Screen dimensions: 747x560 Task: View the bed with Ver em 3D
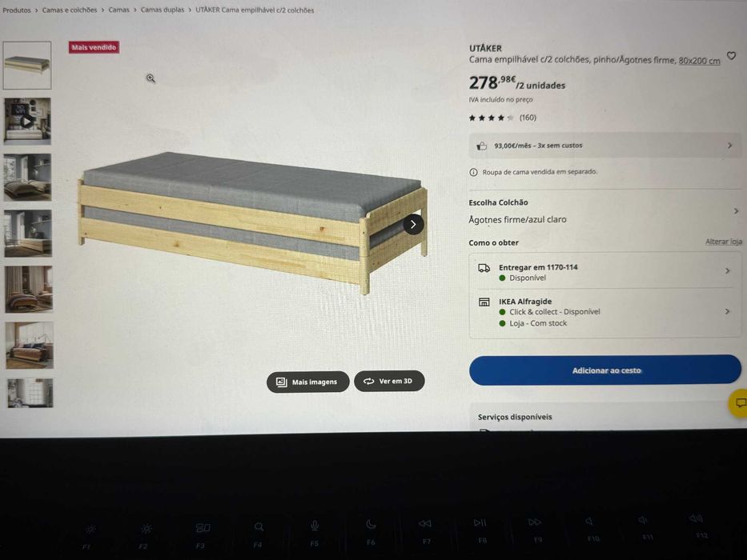(389, 381)
